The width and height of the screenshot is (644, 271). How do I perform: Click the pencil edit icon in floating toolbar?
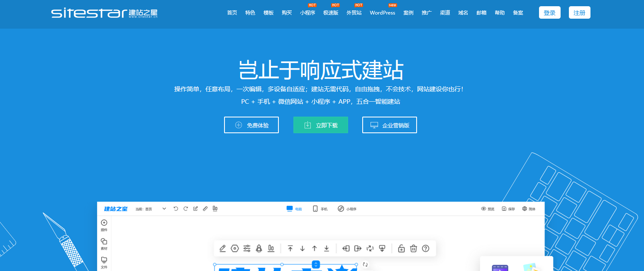pyautogui.click(x=222, y=249)
